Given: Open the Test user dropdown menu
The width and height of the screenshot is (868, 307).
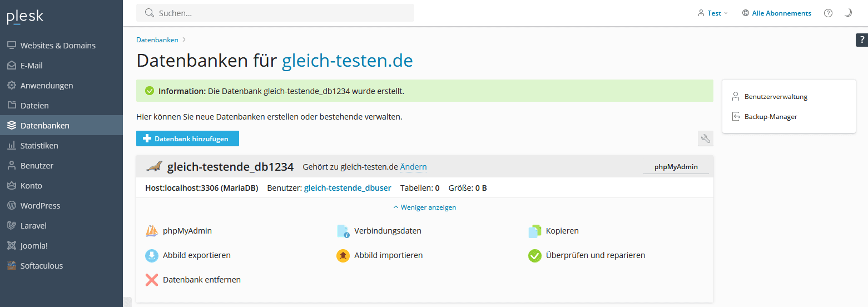Looking at the screenshot, I should [x=713, y=13].
